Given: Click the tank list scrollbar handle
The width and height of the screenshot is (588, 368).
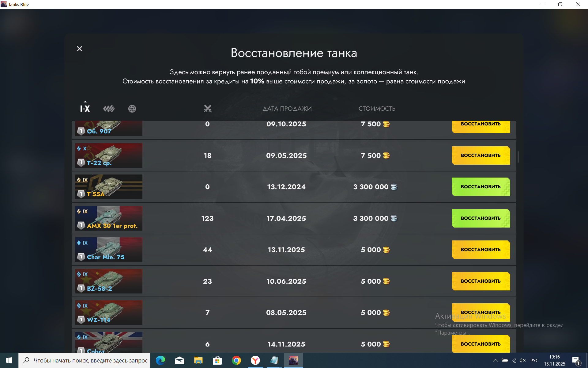Looking at the screenshot, I should point(518,157).
